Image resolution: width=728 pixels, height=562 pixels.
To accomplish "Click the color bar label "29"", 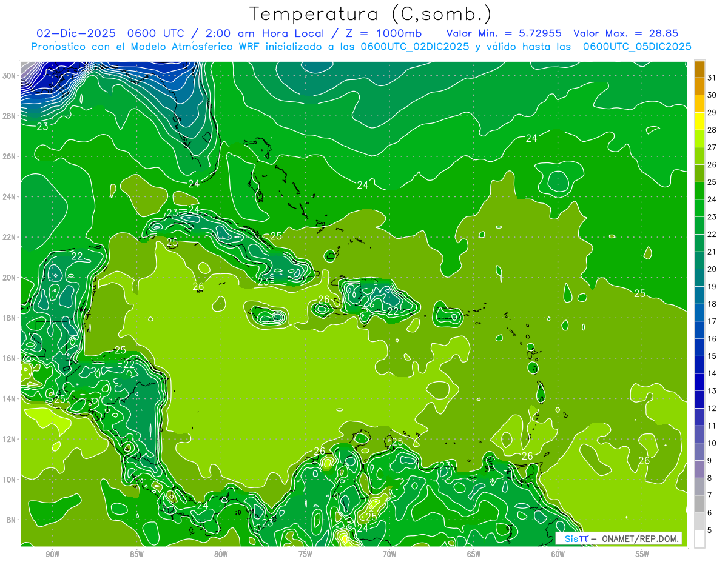I will point(712,113).
